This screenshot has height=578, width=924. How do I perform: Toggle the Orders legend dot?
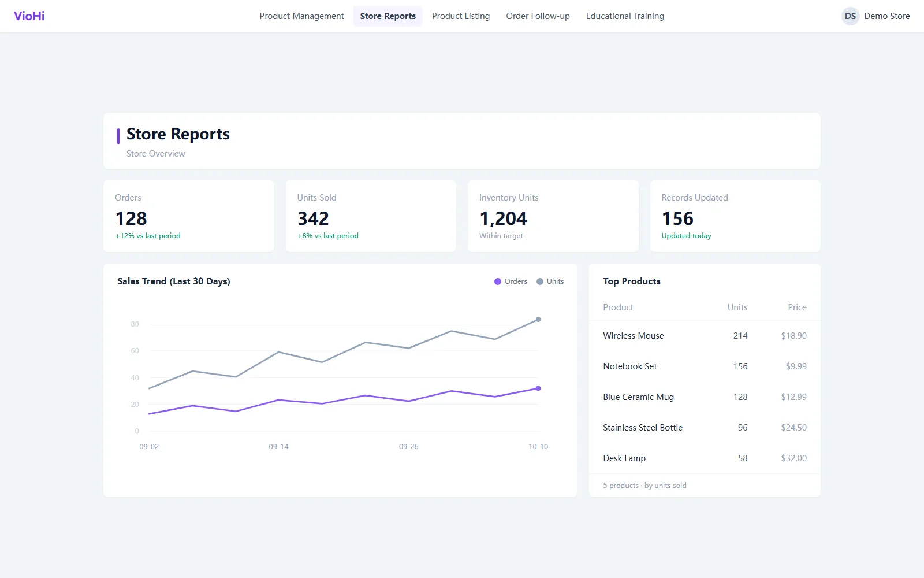[x=498, y=281]
